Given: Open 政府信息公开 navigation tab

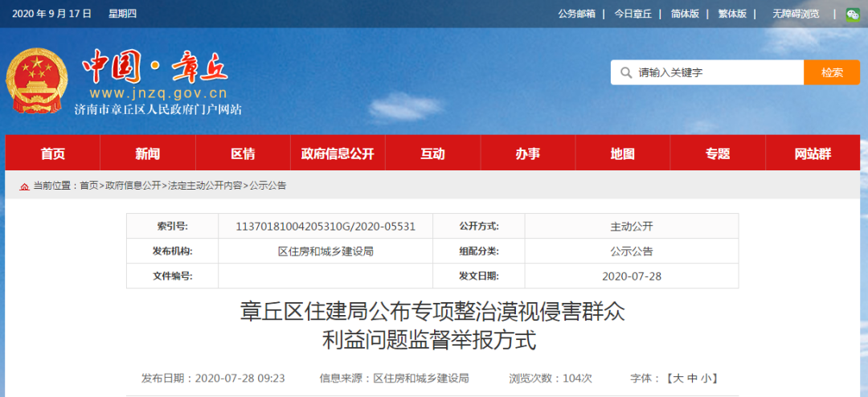Looking at the screenshot, I should [338, 153].
